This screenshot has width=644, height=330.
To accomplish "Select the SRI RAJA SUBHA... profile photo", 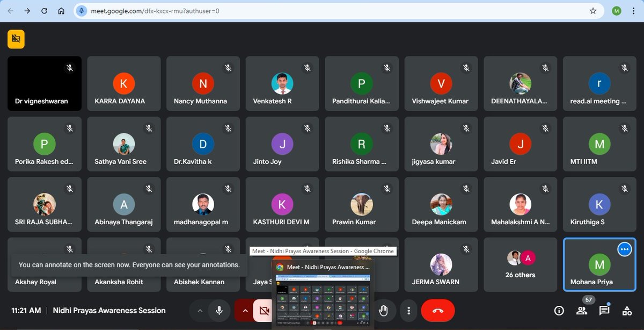I will pyautogui.click(x=45, y=204).
